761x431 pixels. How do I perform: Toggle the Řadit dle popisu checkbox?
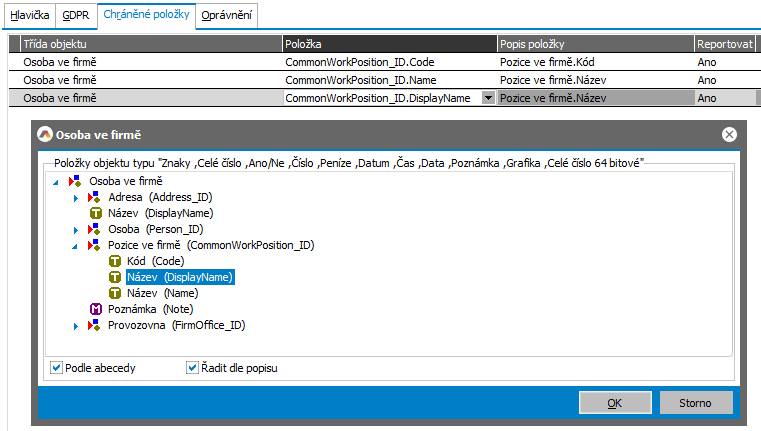click(192, 368)
